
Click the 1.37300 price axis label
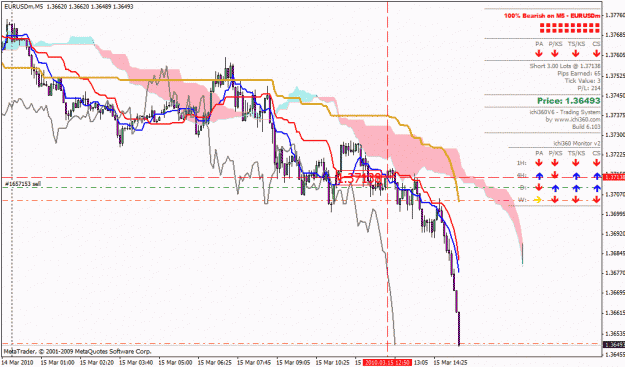click(x=615, y=135)
